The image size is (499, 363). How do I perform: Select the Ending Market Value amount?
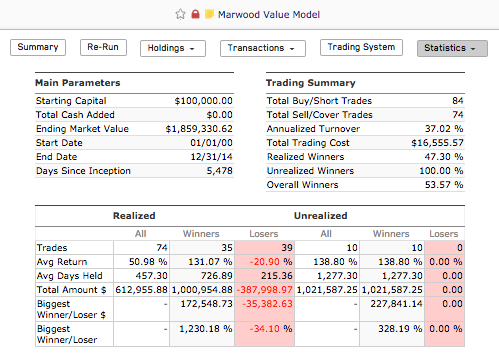pyautogui.click(x=199, y=129)
